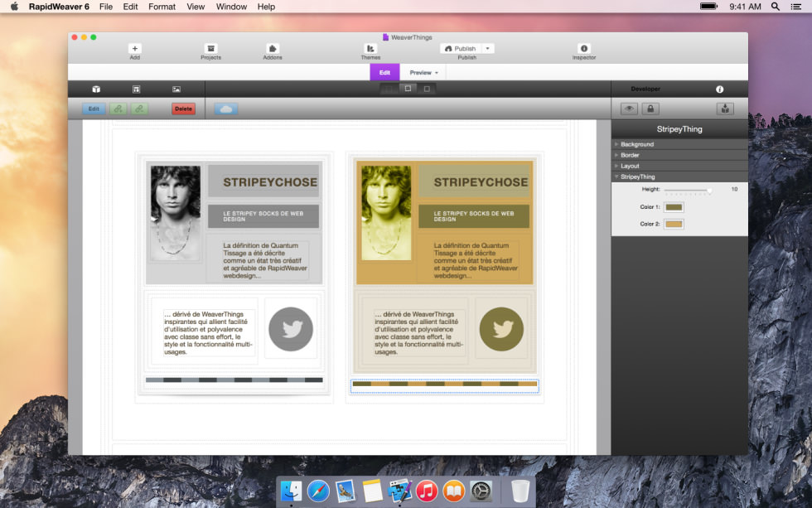Click the blue cloud button
812x508 pixels.
click(225, 109)
